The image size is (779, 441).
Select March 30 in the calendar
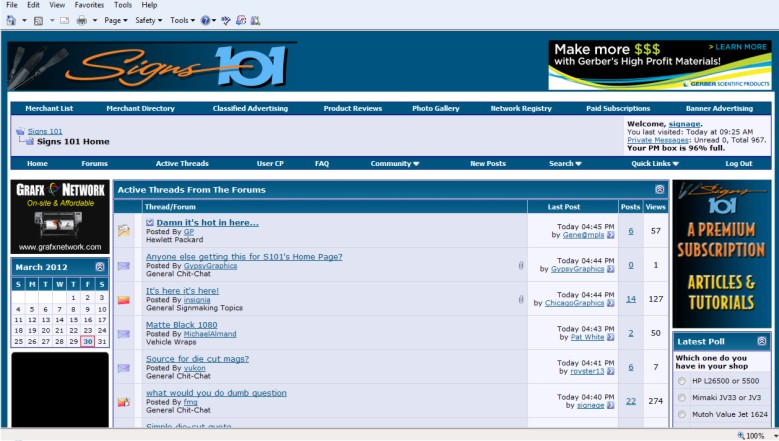point(88,342)
